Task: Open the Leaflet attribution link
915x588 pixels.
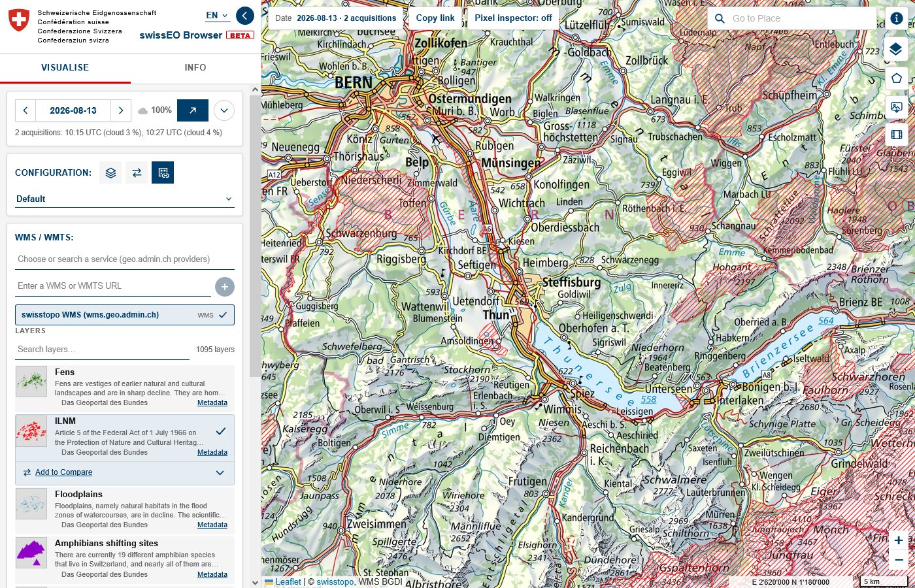Action: pyautogui.click(x=288, y=581)
